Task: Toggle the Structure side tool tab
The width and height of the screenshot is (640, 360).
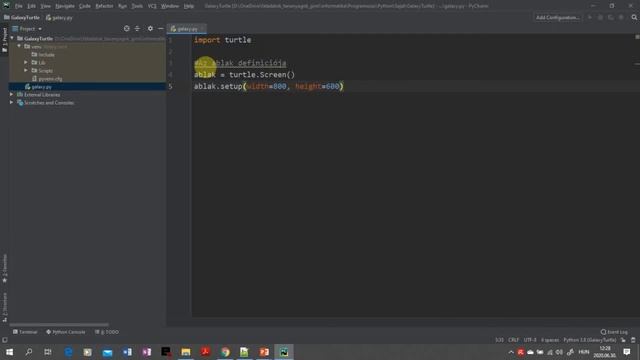Action: pyautogui.click(x=4, y=307)
